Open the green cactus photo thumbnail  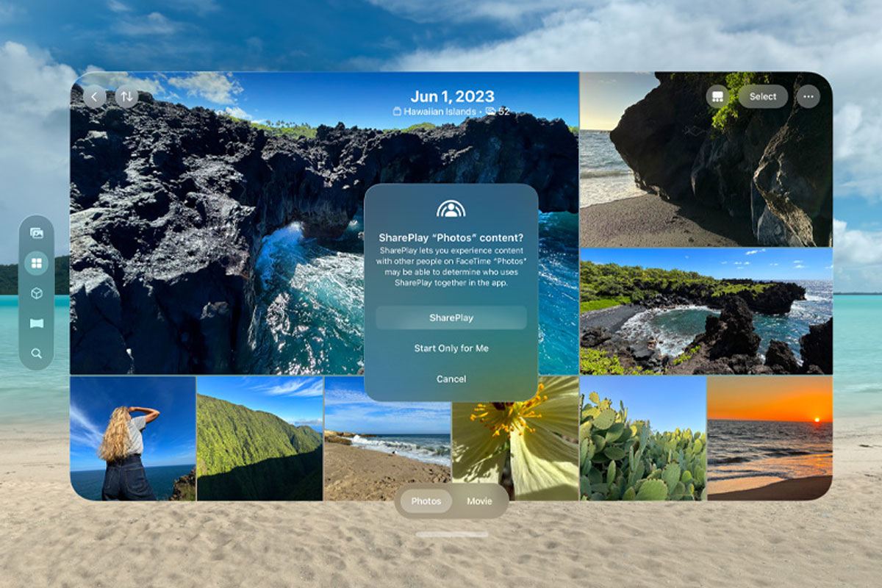click(643, 439)
